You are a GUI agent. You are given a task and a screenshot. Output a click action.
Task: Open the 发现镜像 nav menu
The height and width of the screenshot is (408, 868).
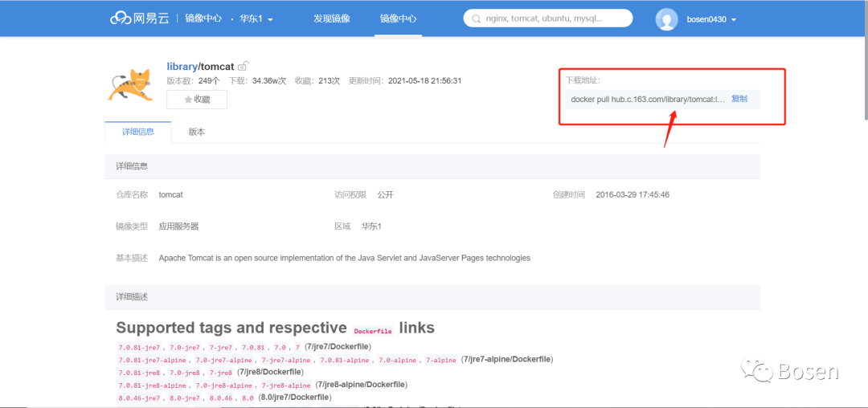point(332,18)
